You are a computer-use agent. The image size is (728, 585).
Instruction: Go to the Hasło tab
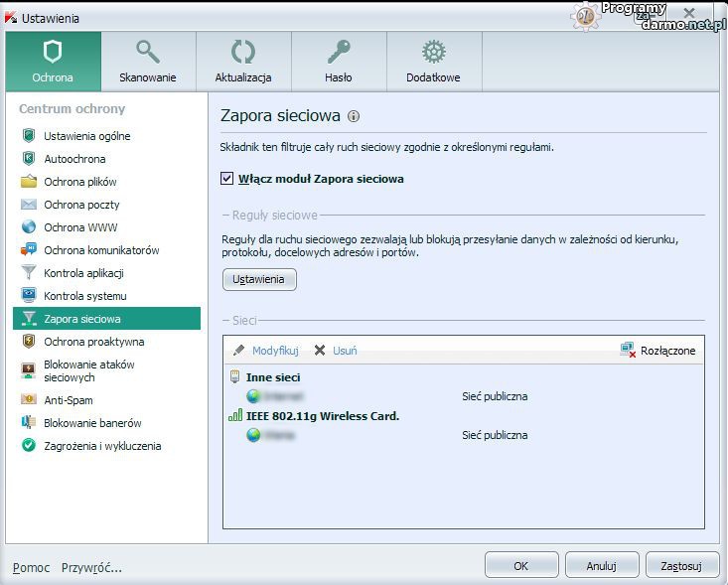pos(339,62)
